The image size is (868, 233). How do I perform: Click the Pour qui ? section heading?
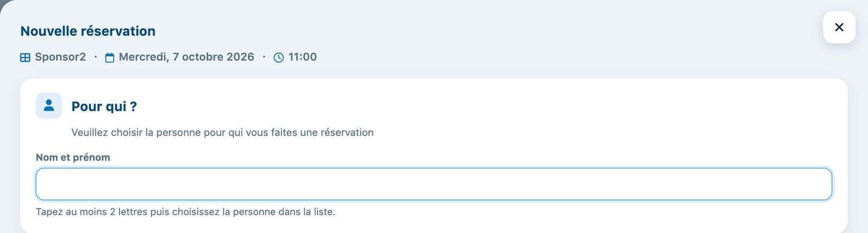tap(104, 106)
